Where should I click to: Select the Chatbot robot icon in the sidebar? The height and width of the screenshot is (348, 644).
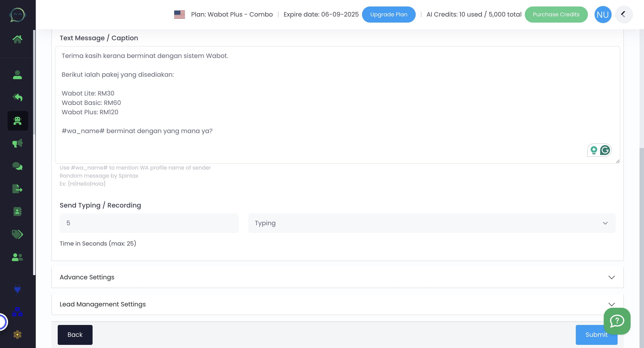tap(17, 121)
